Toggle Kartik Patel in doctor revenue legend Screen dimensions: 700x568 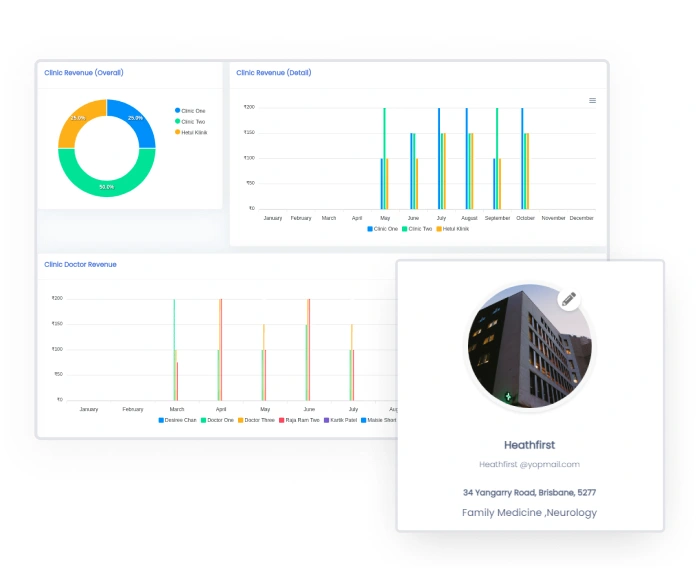[341, 420]
